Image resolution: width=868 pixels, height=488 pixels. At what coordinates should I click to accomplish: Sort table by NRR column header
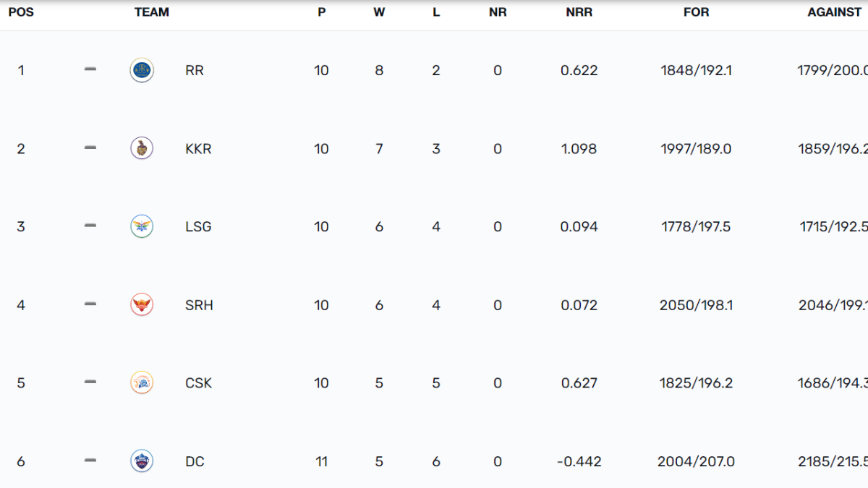tap(579, 12)
